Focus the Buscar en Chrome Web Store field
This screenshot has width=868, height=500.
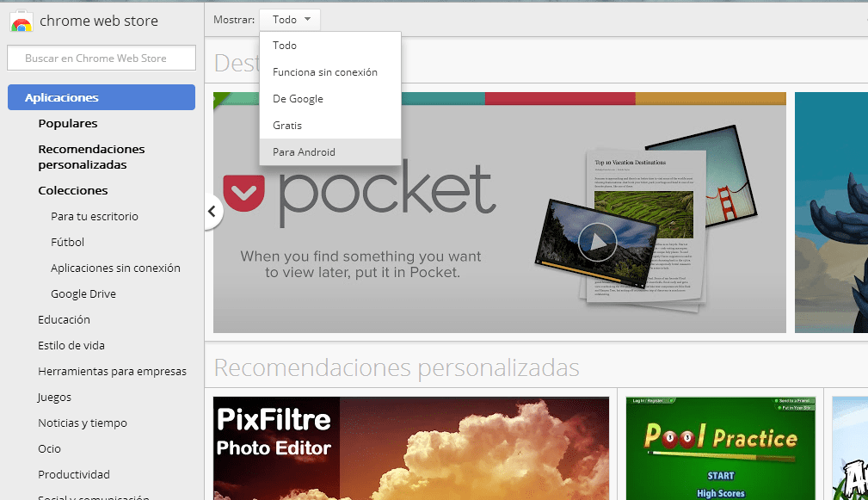pos(102,59)
